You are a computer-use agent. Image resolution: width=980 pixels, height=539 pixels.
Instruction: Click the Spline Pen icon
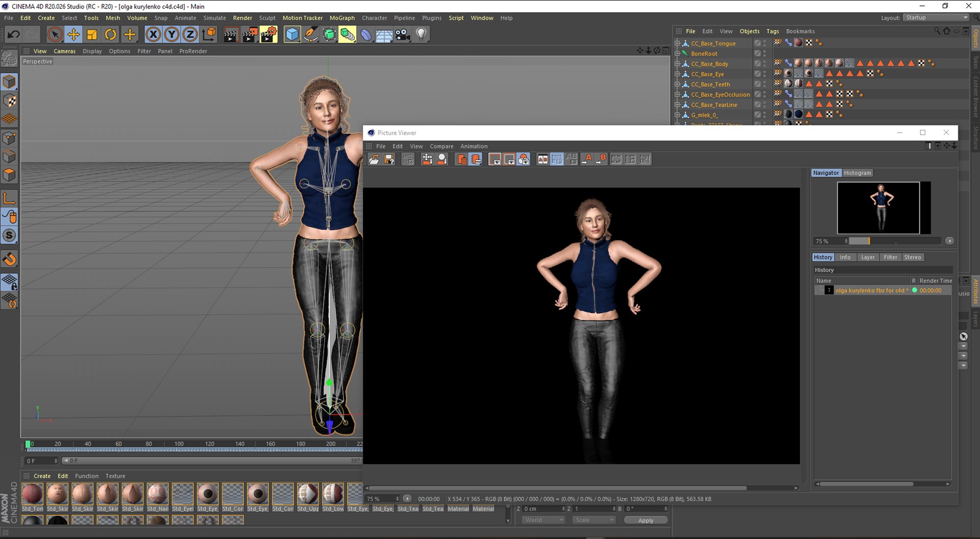point(310,34)
